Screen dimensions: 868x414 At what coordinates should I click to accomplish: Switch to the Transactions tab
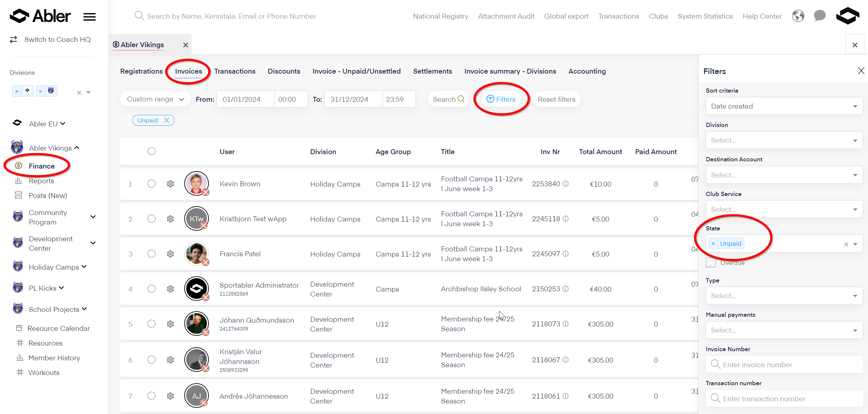(x=235, y=71)
